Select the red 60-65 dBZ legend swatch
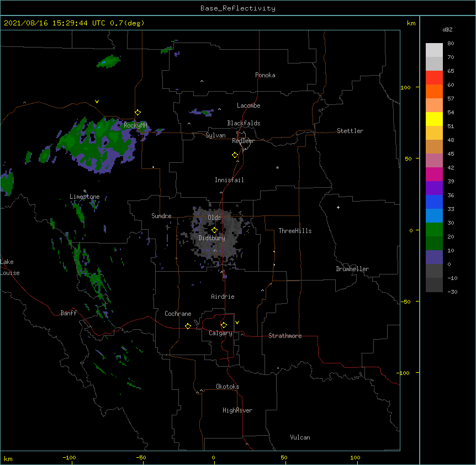476x465 pixels. (x=434, y=78)
